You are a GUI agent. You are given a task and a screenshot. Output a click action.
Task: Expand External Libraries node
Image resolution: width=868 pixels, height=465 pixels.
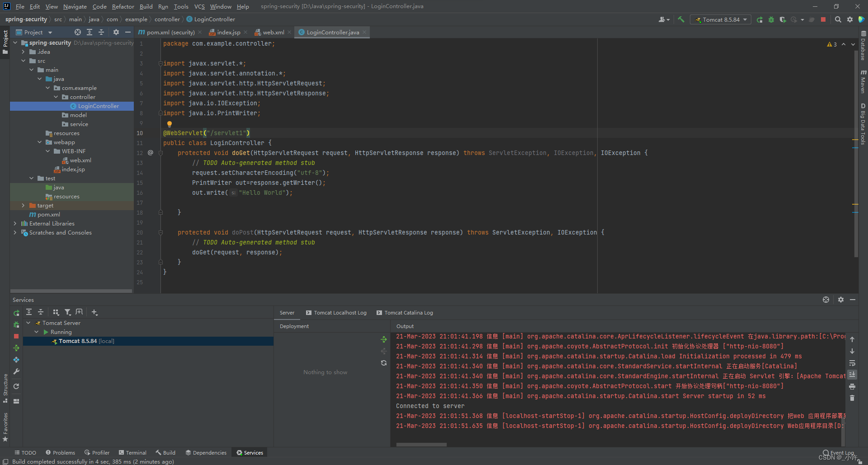tap(15, 224)
